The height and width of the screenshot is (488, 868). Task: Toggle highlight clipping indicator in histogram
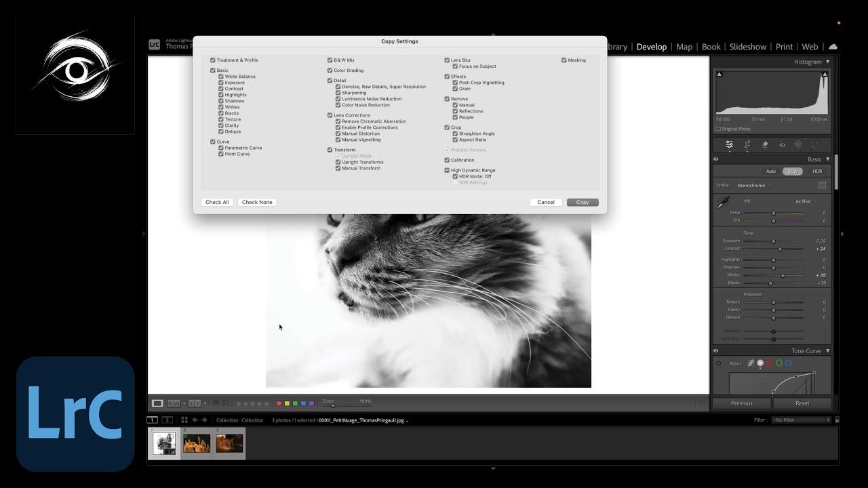[825, 74]
